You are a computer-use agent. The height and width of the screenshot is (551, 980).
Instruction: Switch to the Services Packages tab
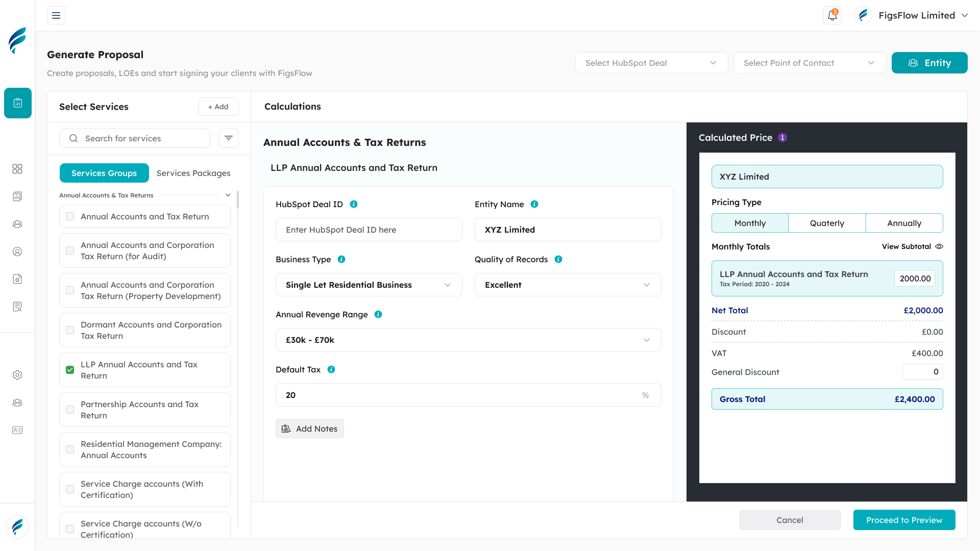(x=193, y=173)
